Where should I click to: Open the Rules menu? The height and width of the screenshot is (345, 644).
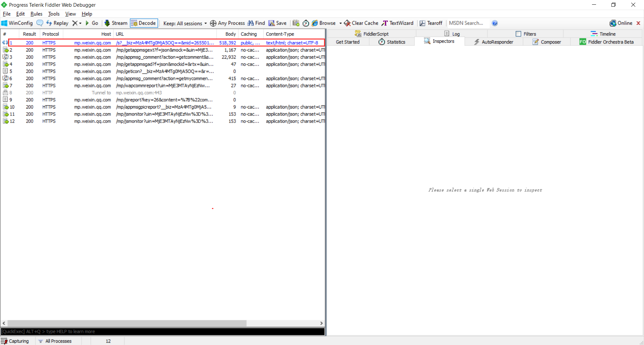point(36,14)
